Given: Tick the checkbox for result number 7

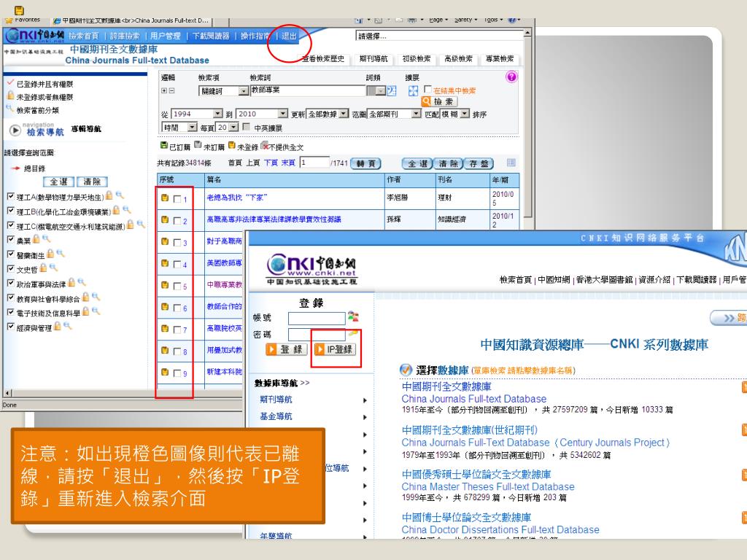Looking at the screenshot, I should [x=177, y=330].
